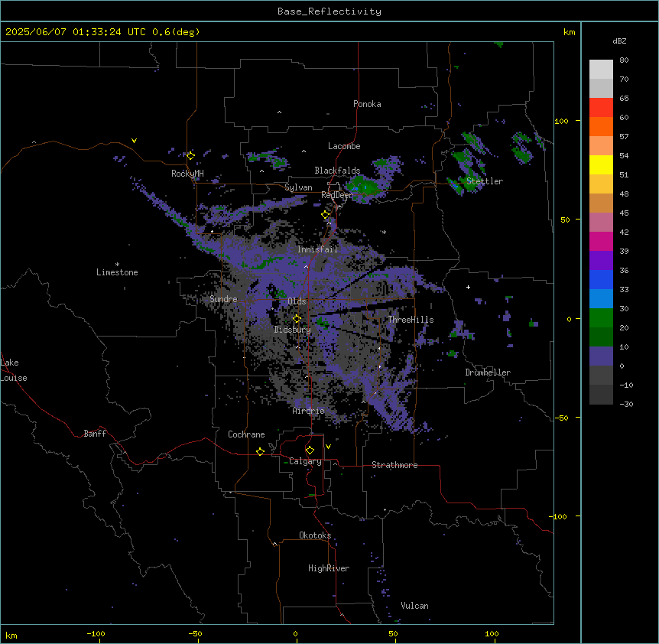659x644 pixels.
Task: Click the Lake Louise label
Action: tap(14, 370)
